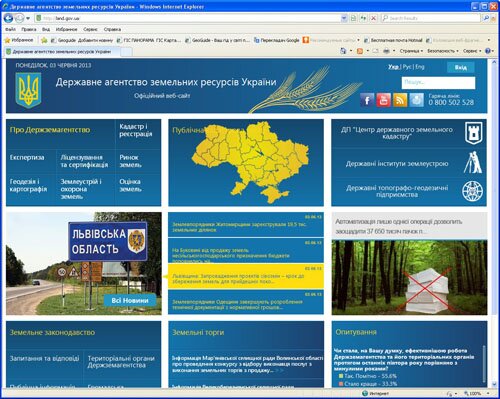The width and height of the screenshot is (500, 399).
Task: Open the Facebook icon link
Action: [x=367, y=100]
